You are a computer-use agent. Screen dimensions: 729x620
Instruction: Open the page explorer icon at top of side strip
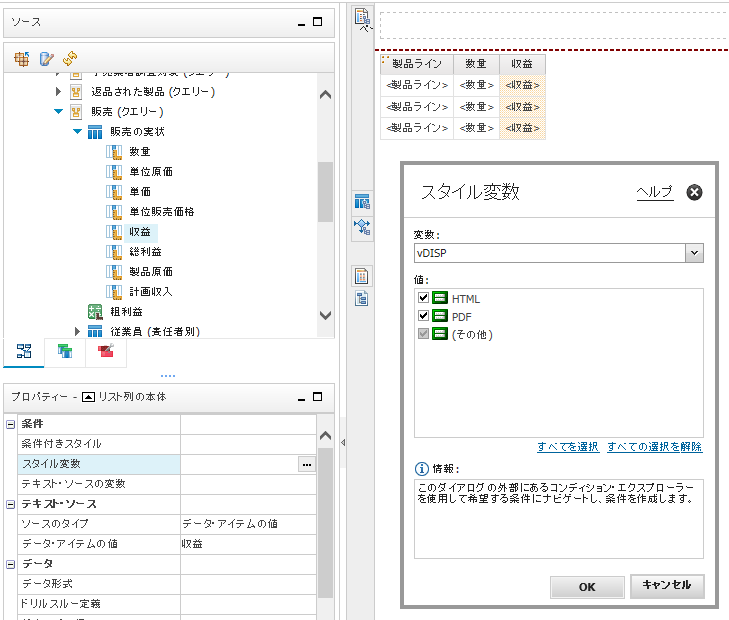point(362,18)
